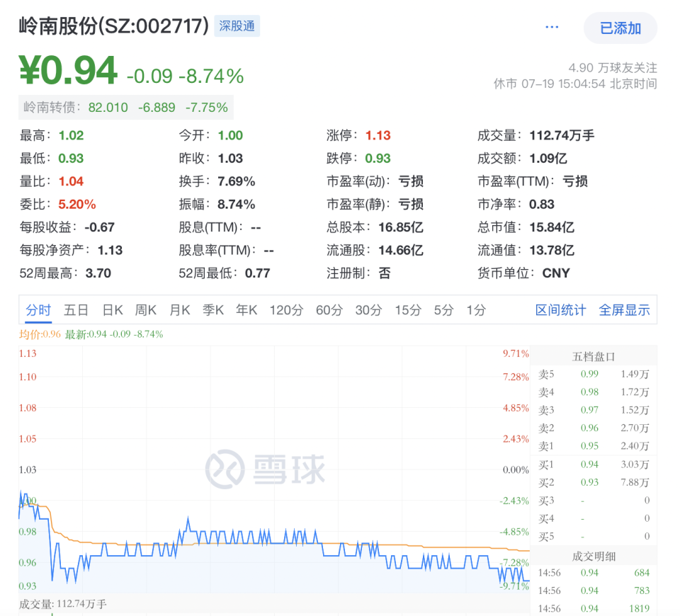Select the 卖4 order row at 0.98
680x616 pixels.
pyautogui.click(x=594, y=392)
